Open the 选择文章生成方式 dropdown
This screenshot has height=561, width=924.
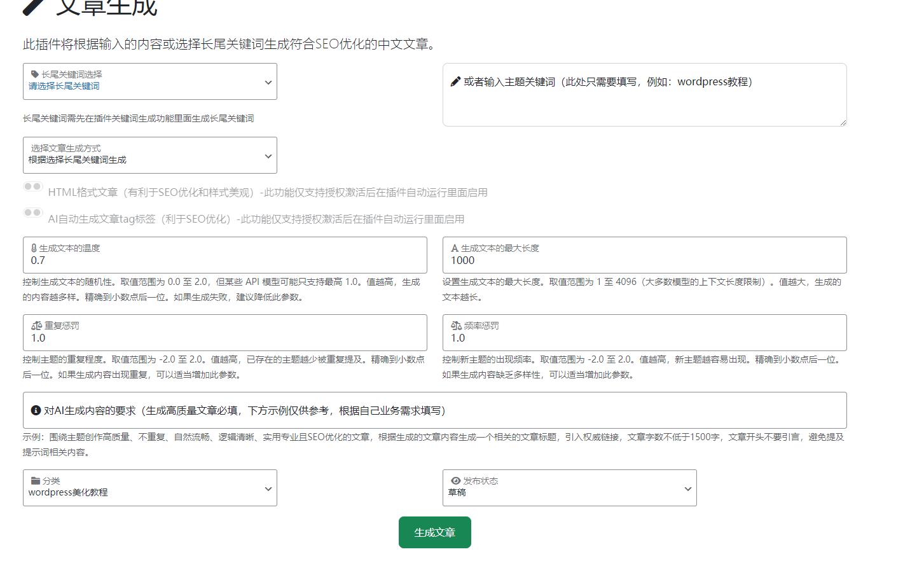149,155
